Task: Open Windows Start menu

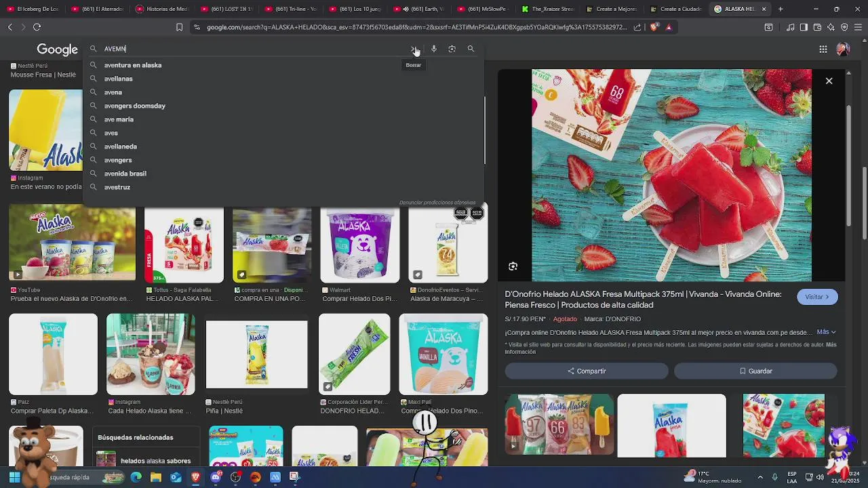Action: 14,477
